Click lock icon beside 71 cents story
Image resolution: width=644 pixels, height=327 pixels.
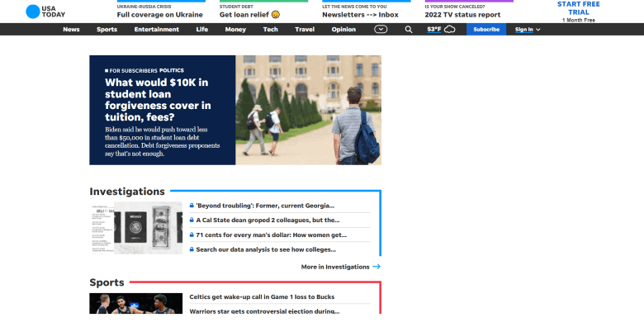[x=192, y=235]
